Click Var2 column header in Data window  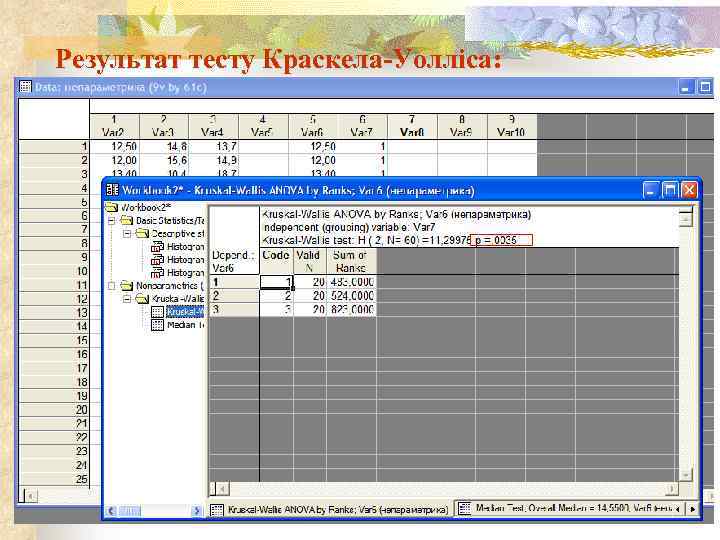click(114, 127)
